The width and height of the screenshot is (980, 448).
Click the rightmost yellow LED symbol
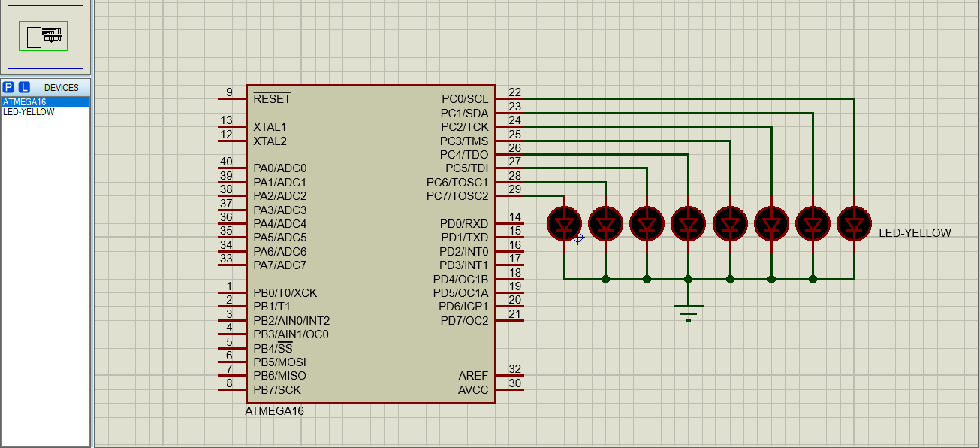coord(854,223)
